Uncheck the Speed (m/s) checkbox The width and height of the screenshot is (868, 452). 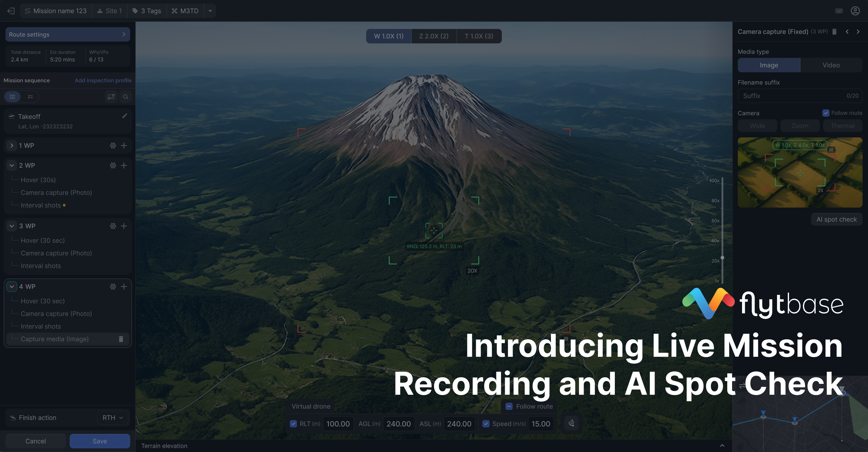pyautogui.click(x=486, y=424)
